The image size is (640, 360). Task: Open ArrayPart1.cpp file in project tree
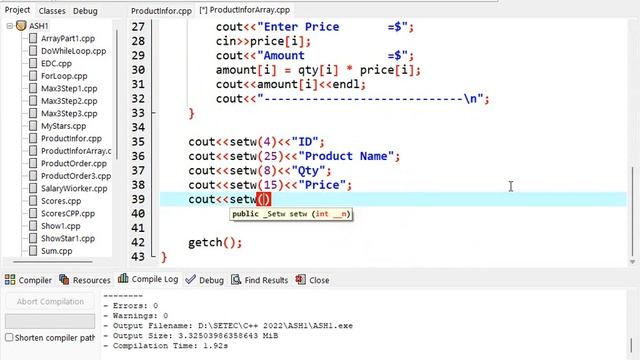click(x=68, y=38)
